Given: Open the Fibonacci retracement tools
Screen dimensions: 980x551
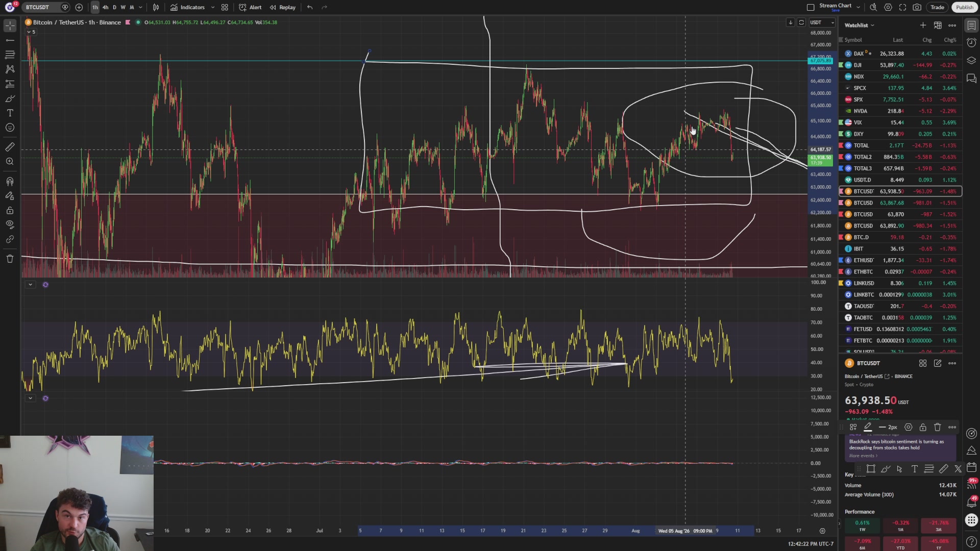Looking at the screenshot, I should point(10,54).
